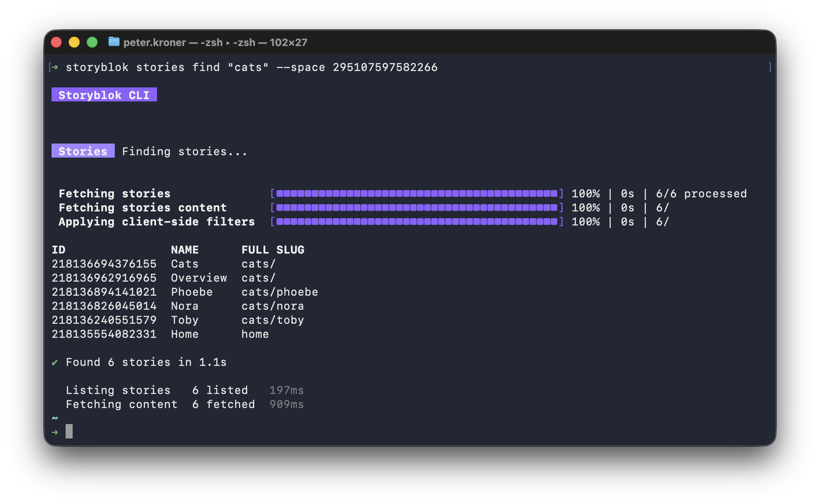Click the 'Applying client-side filters' progress bar

point(417,222)
